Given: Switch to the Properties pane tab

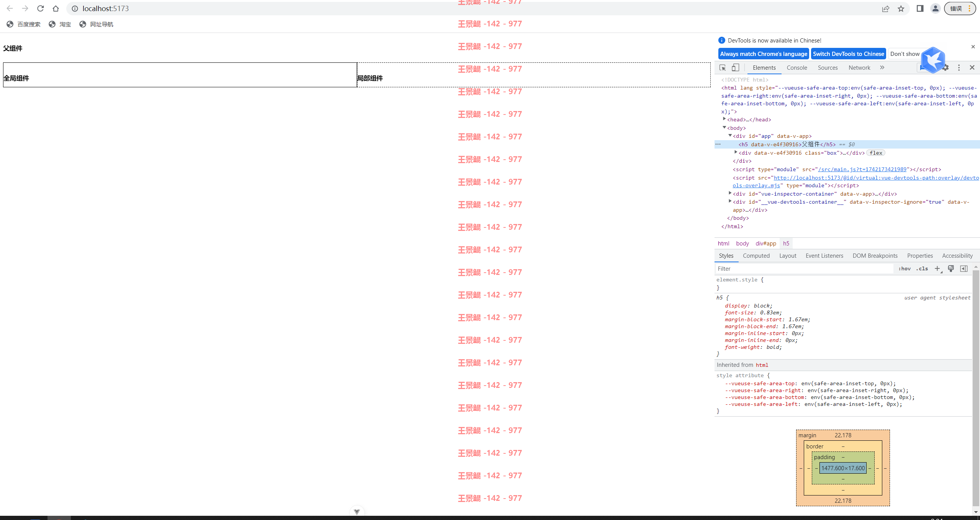Looking at the screenshot, I should pos(920,256).
